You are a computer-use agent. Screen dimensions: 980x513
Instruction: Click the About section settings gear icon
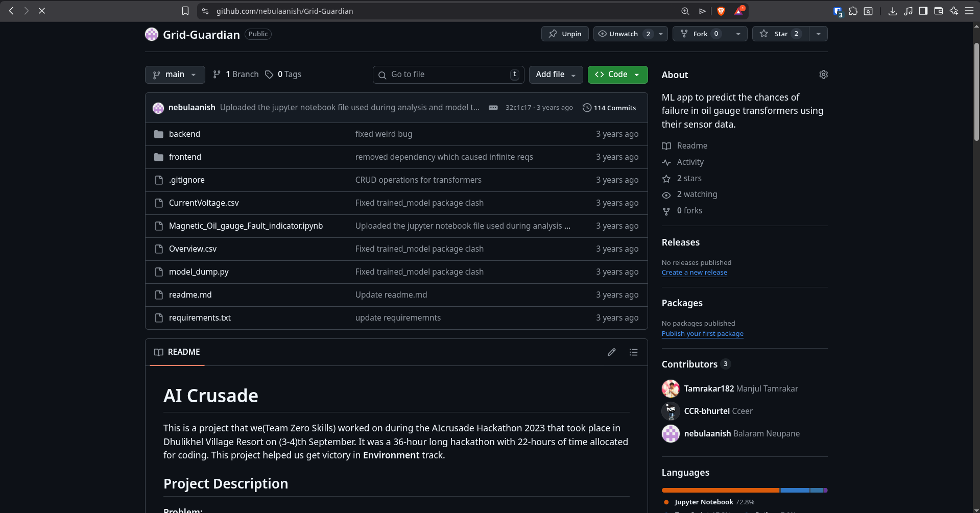(823, 75)
